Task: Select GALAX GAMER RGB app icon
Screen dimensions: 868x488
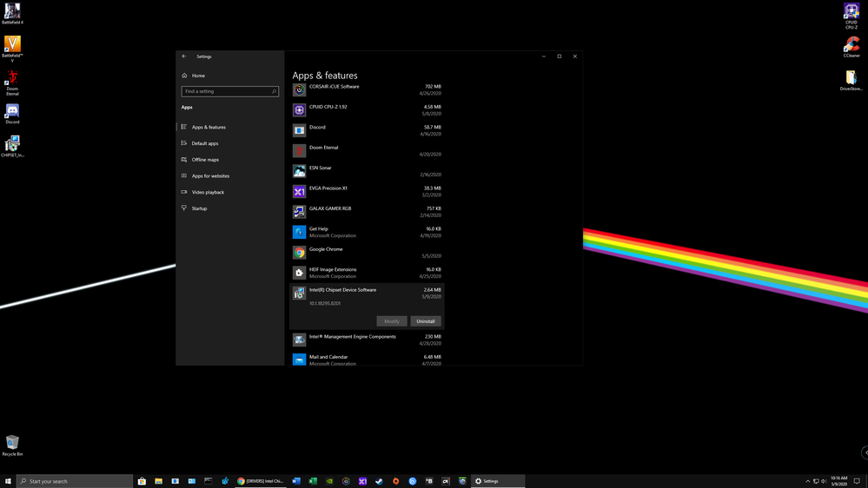Action: click(x=299, y=212)
